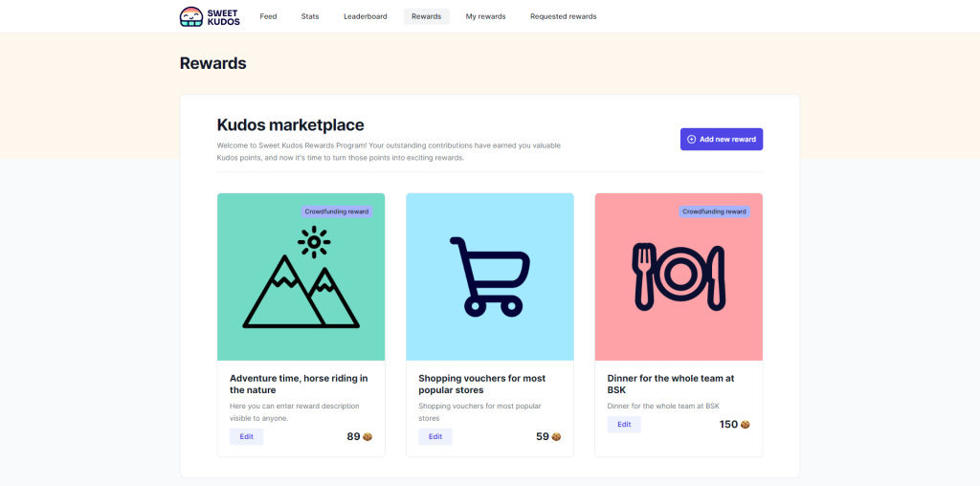Click the dinner plate reward image
Image resolution: width=980 pixels, height=486 pixels.
tap(679, 276)
